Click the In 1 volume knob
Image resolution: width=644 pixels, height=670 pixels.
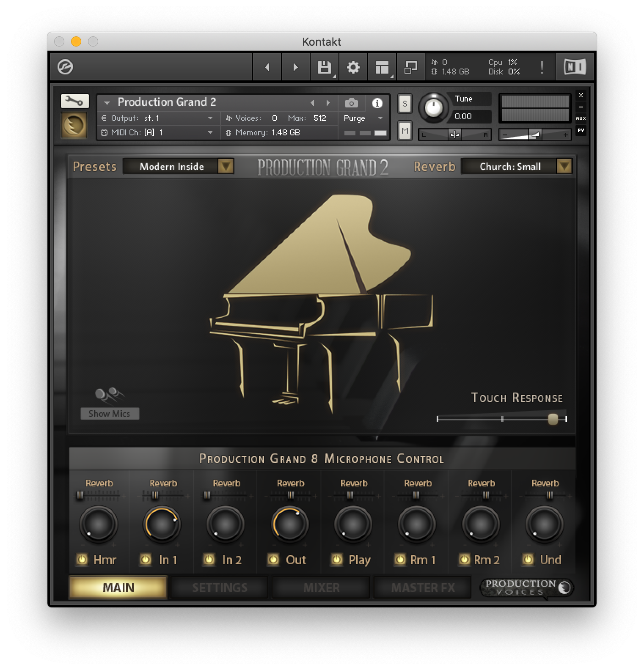(x=162, y=524)
